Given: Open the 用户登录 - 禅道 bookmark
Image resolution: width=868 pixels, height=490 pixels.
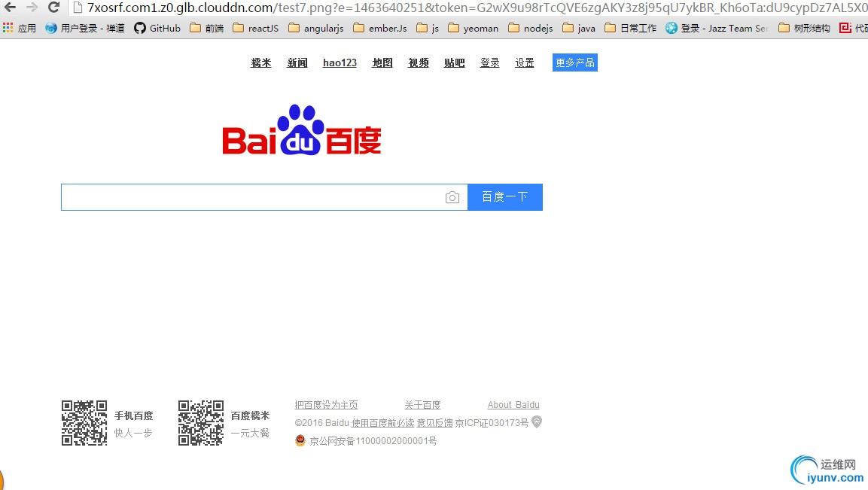Looking at the screenshot, I should point(85,29).
